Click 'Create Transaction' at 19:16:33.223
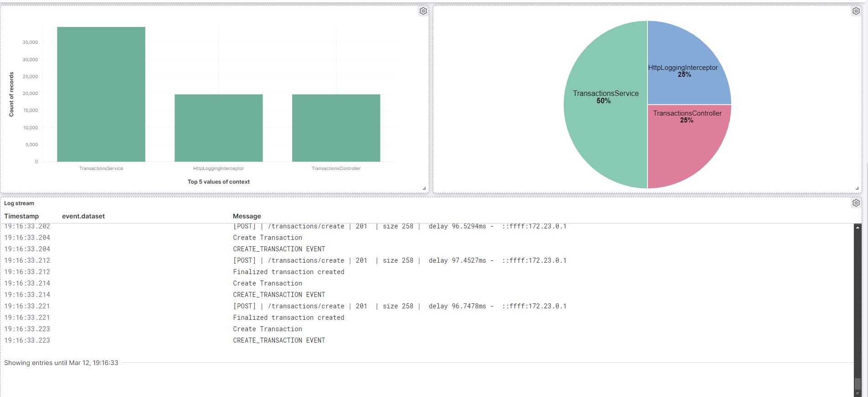Viewport: 868px width, 397px height. [268, 329]
